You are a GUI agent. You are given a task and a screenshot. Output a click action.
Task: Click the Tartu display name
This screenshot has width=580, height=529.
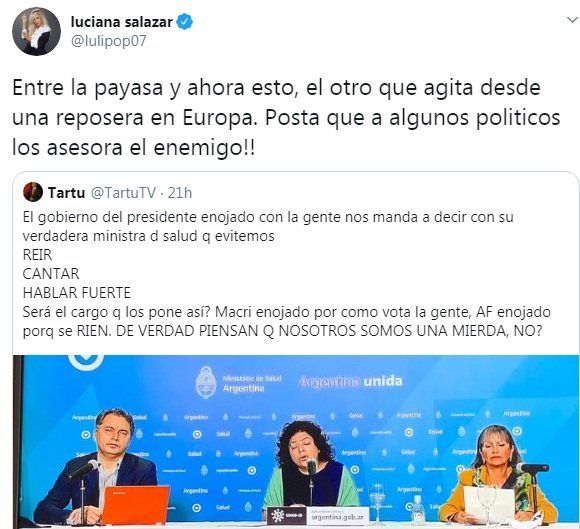(x=67, y=193)
